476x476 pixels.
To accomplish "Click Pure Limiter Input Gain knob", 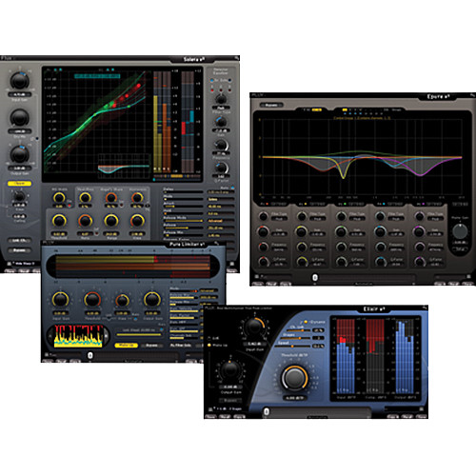I will [x=60, y=299].
